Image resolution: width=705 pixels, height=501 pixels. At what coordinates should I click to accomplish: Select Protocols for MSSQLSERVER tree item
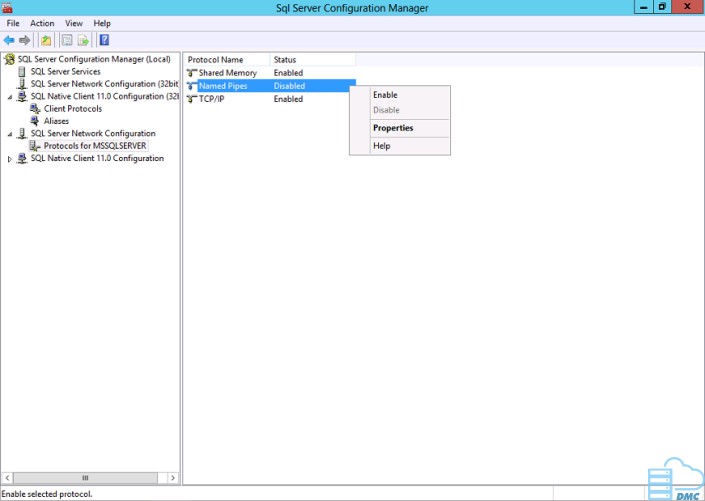click(95, 146)
